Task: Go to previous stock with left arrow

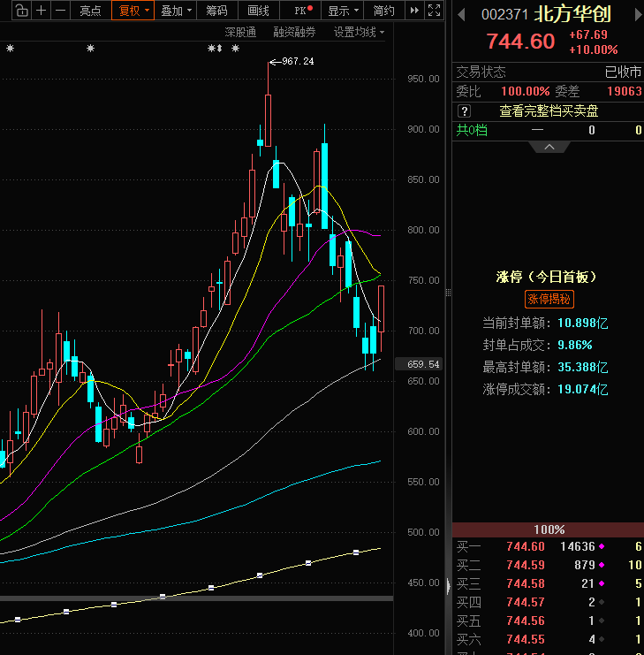Action: point(462,15)
